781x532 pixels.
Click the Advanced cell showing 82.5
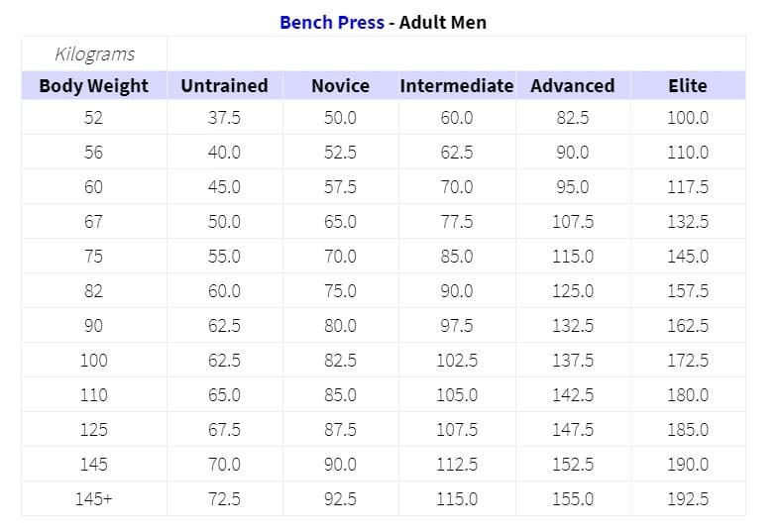coord(573,117)
